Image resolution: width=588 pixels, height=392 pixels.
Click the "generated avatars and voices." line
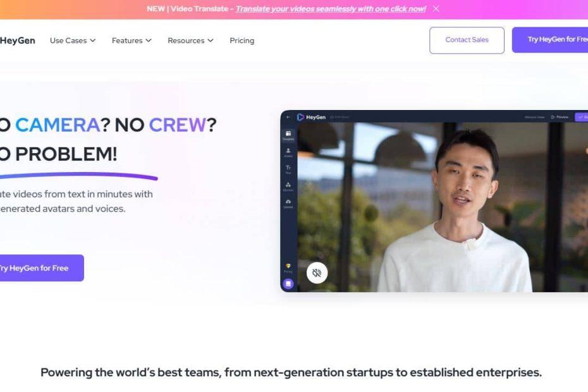[63, 209]
